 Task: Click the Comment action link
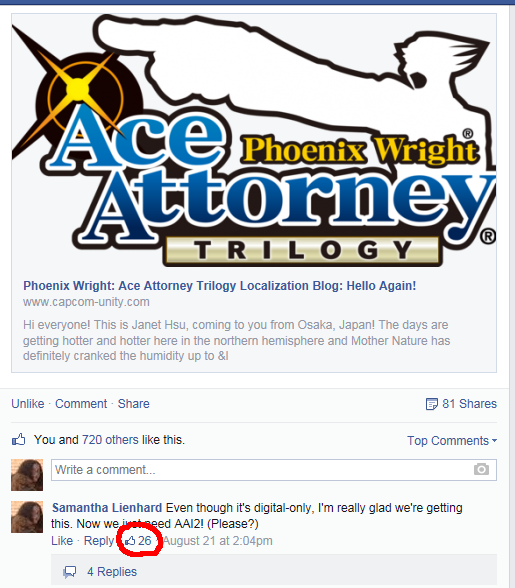tap(81, 404)
